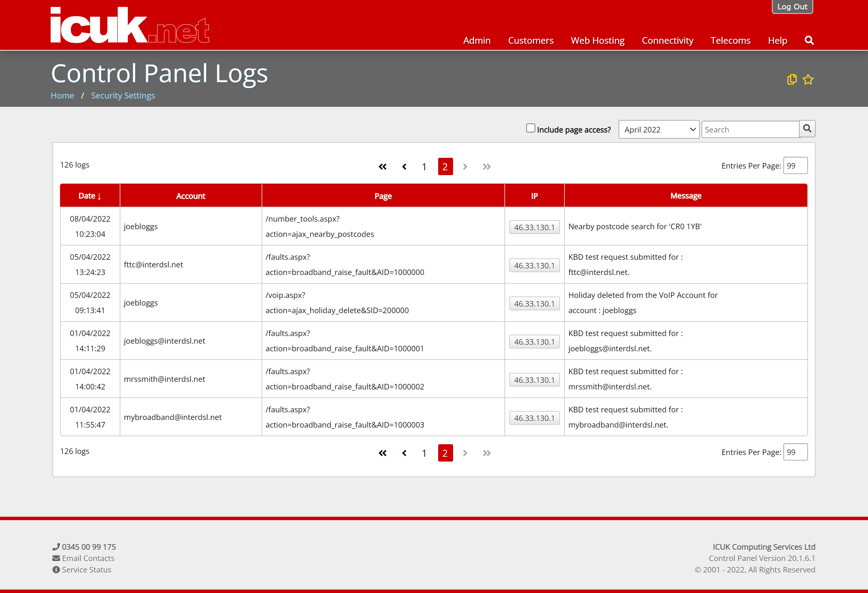The height and width of the screenshot is (593, 868).
Task: Click the top last page double arrow
Action: [x=486, y=166]
